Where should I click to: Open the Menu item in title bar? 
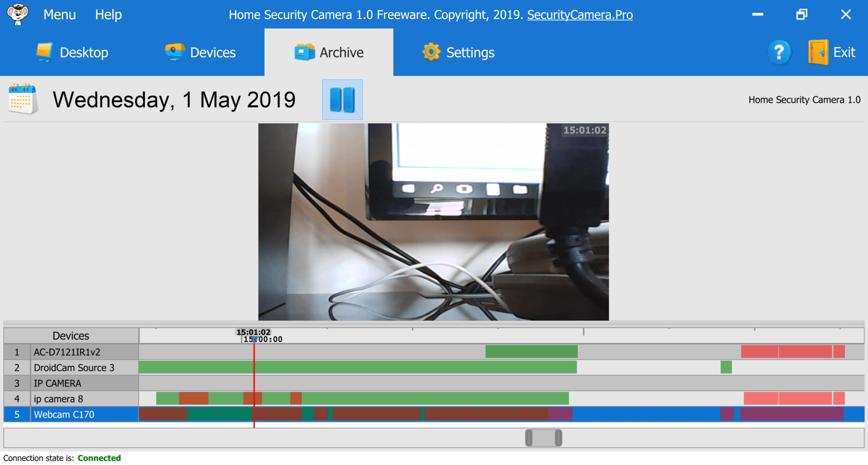pos(59,14)
